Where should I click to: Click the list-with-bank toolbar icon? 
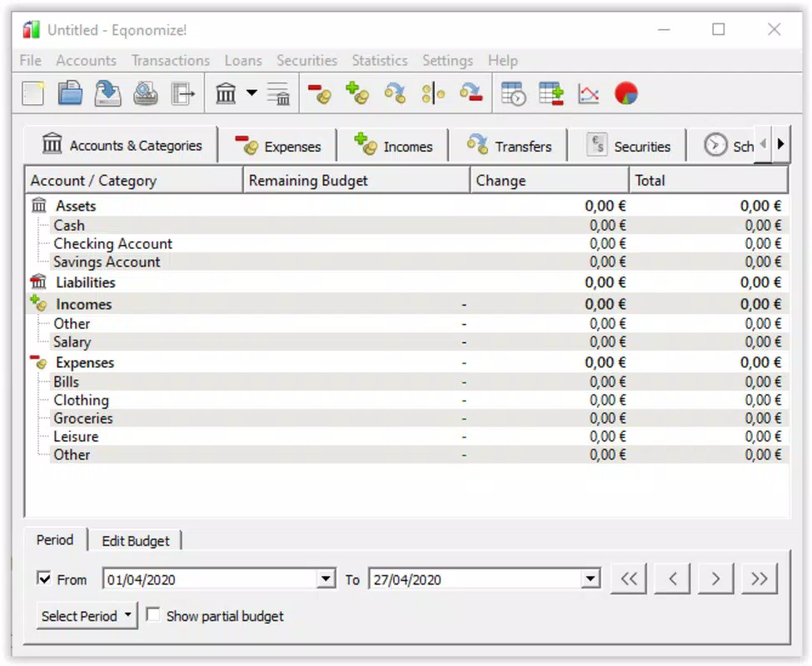point(279,94)
